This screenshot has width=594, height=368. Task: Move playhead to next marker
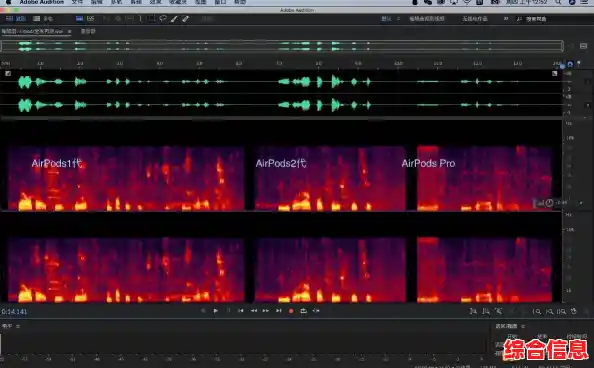279,311
